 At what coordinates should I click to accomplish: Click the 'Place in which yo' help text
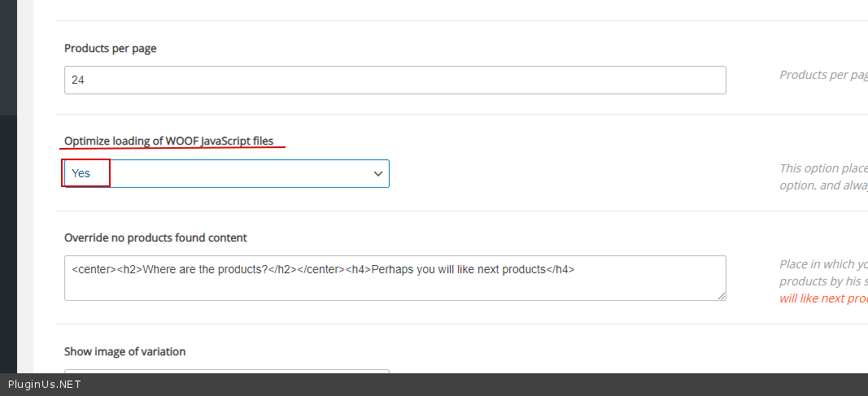[x=823, y=264]
